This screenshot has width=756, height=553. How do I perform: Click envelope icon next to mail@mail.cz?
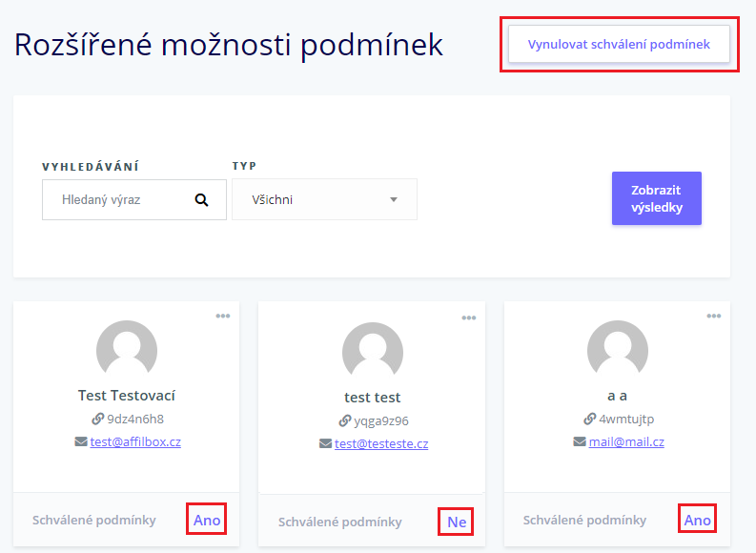click(580, 441)
